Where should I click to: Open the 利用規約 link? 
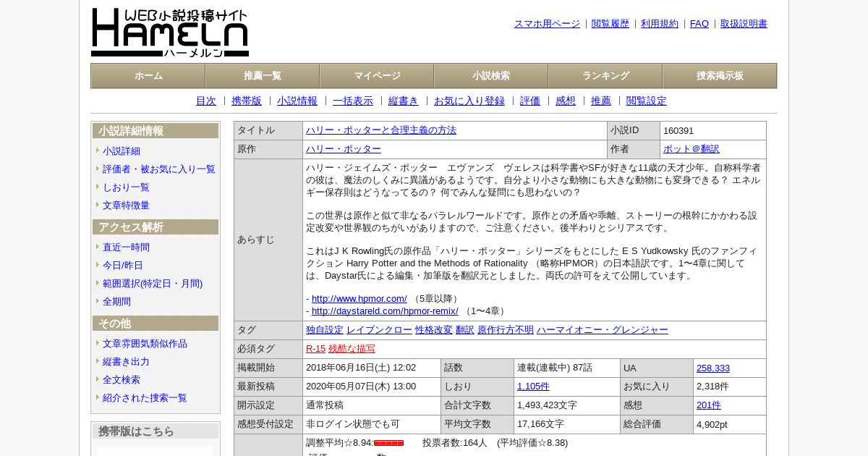point(660,24)
